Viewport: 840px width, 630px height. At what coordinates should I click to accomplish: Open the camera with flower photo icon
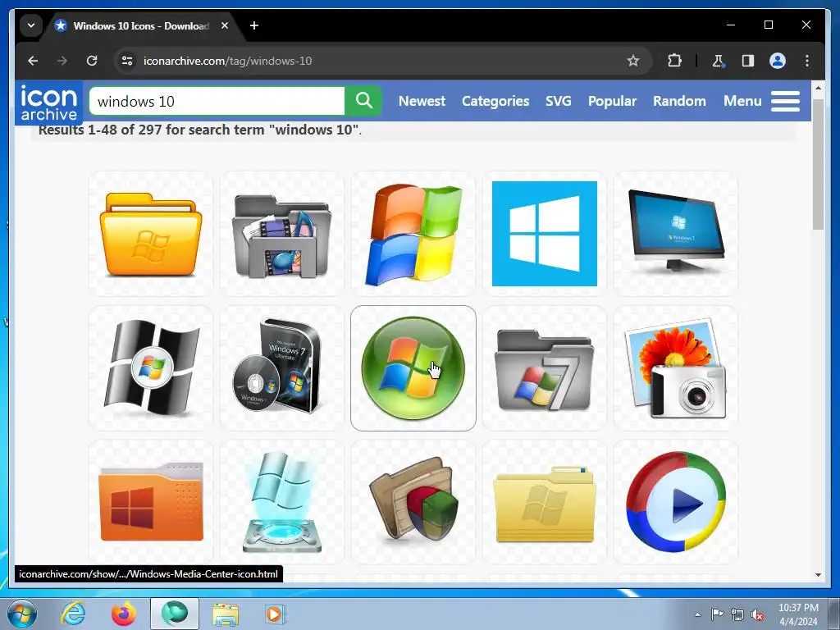(x=676, y=368)
